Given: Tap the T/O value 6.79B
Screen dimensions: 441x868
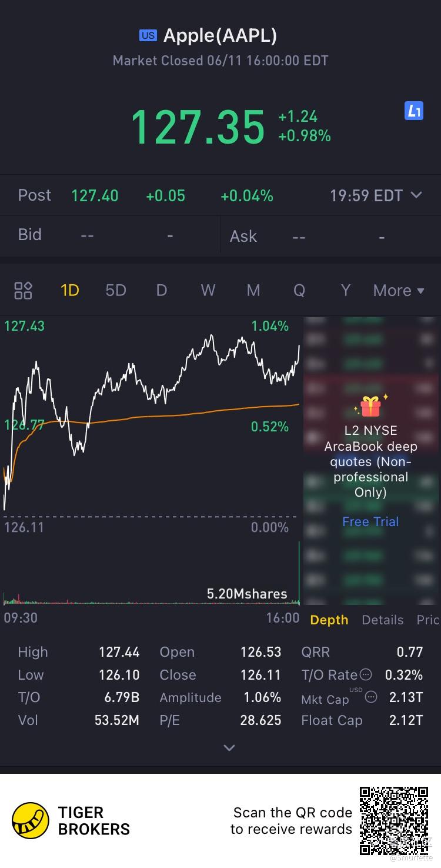Looking at the screenshot, I should coord(122,697).
